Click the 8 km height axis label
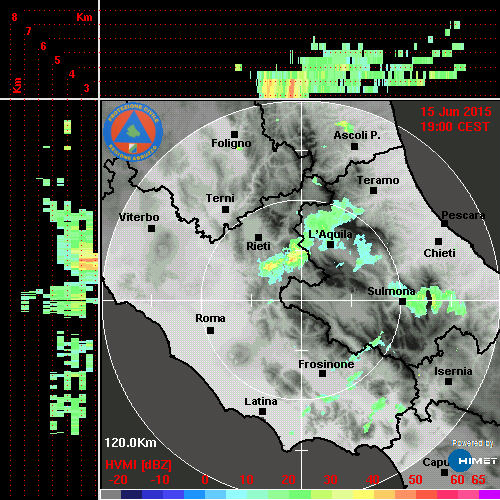The width and height of the screenshot is (500, 500). [x=14, y=17]
